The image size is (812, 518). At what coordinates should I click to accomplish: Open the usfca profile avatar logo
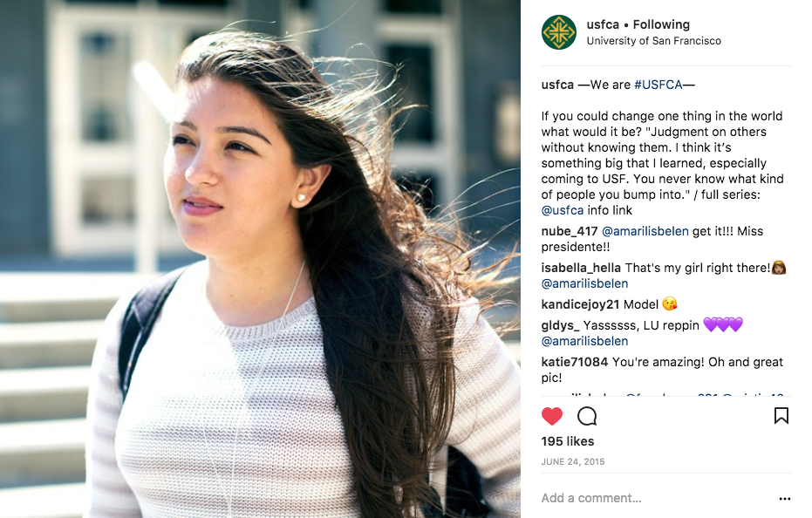pyautogui.click(x=559, y=32)
